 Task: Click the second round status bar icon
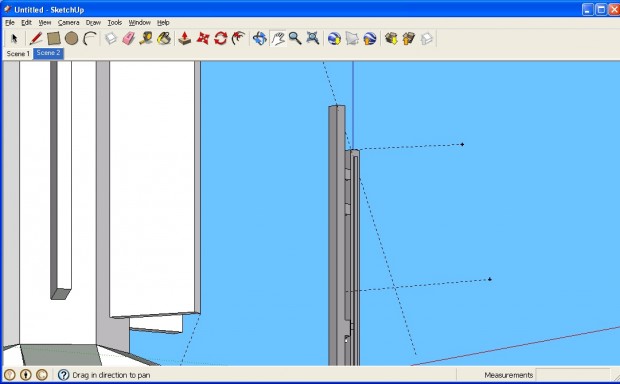[26, 375]
